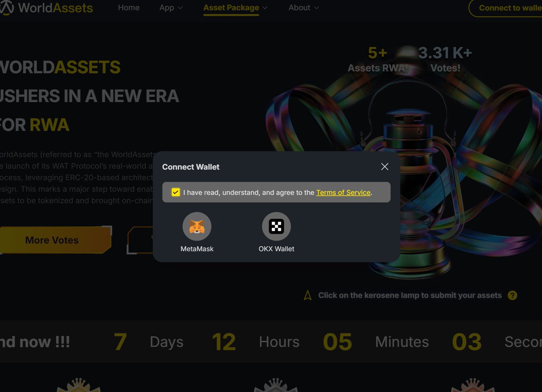Viewport: 542px width, 392px height.
Task: Choose the OKX Wallet icon
Action: coord(276,226)
